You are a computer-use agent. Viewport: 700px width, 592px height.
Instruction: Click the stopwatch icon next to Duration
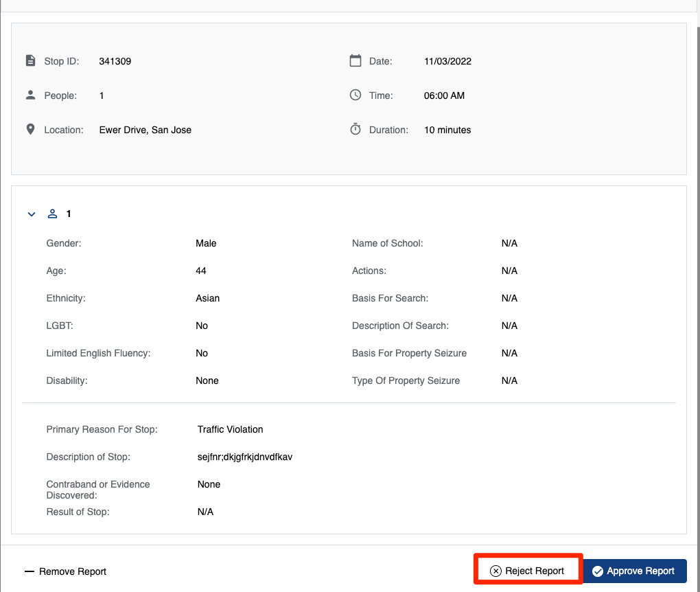pos(355,128)
